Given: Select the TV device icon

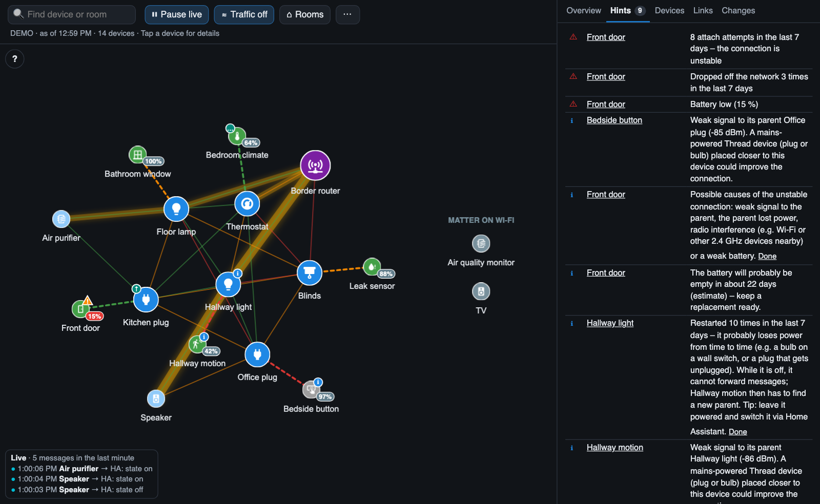Looking at the screenshot, I should pos(481,291).
